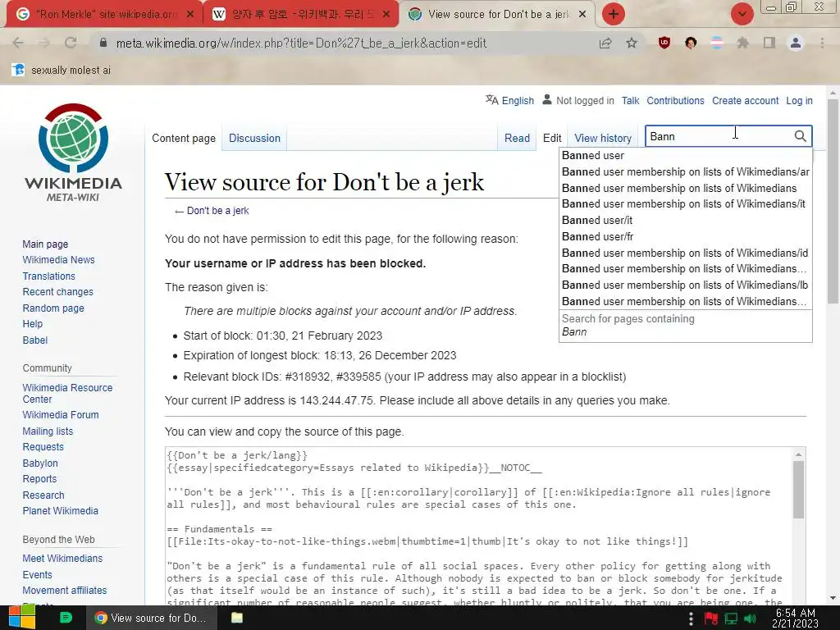Screen dimensions: 840x630
Task: Open Wikimedia News in sidebar
Action: coord(58,260)
